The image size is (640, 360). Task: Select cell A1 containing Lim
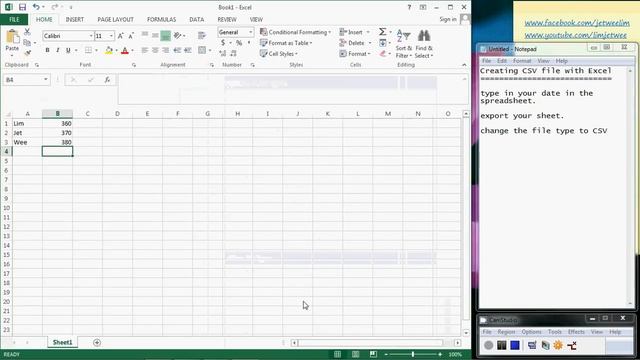pos(27,123)
